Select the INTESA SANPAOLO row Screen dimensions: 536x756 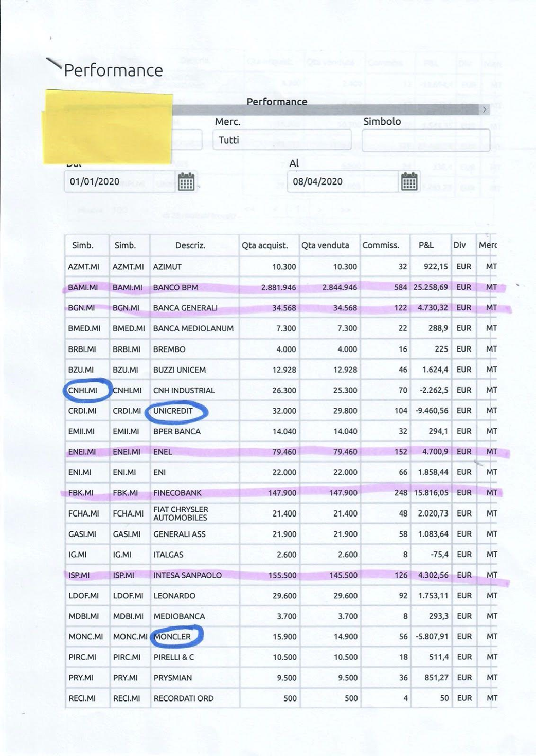click(x=187, y=575)
